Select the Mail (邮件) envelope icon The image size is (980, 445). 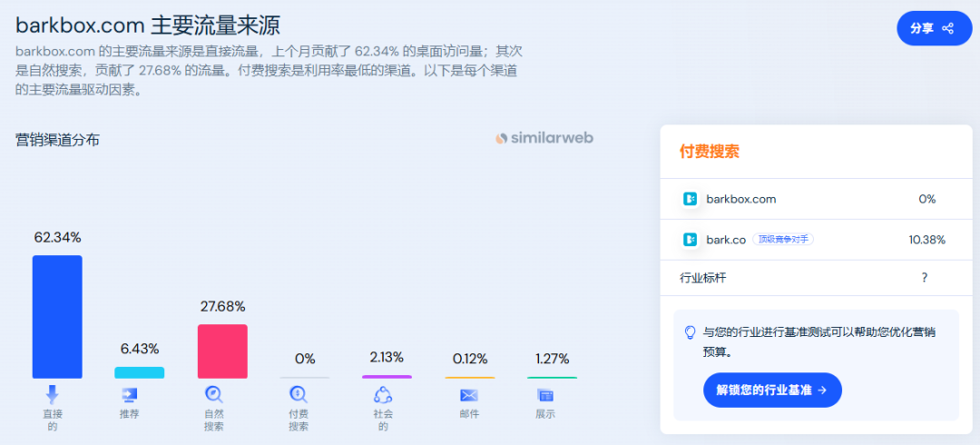coord(469,395)
